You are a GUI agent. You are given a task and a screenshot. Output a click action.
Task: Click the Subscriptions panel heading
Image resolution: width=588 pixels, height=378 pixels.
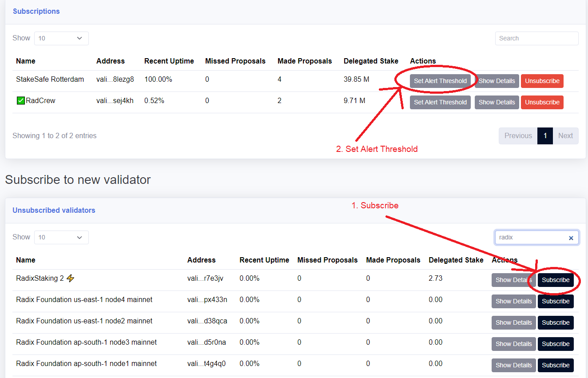tap(36, 12)
